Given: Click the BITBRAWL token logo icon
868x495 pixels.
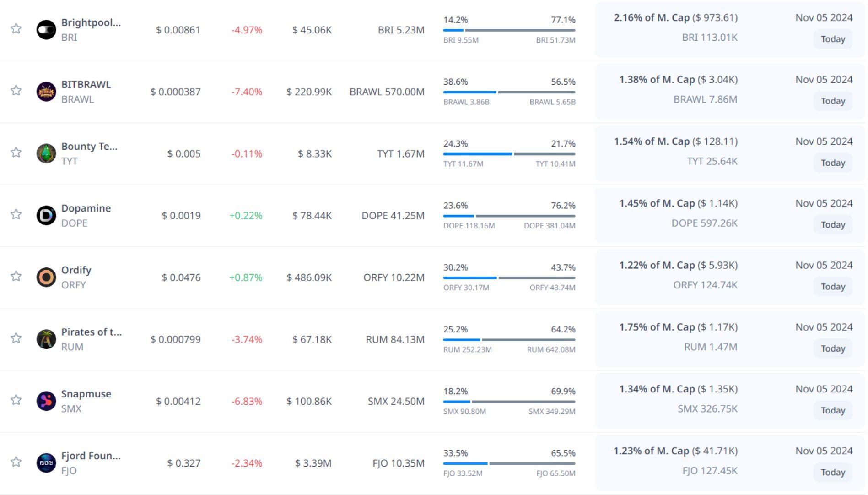Looking at the screenshot, I should 46,92.
